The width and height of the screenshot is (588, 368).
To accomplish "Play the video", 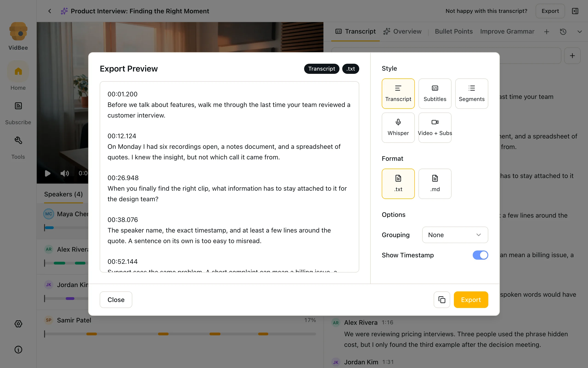I will point(48,173).
